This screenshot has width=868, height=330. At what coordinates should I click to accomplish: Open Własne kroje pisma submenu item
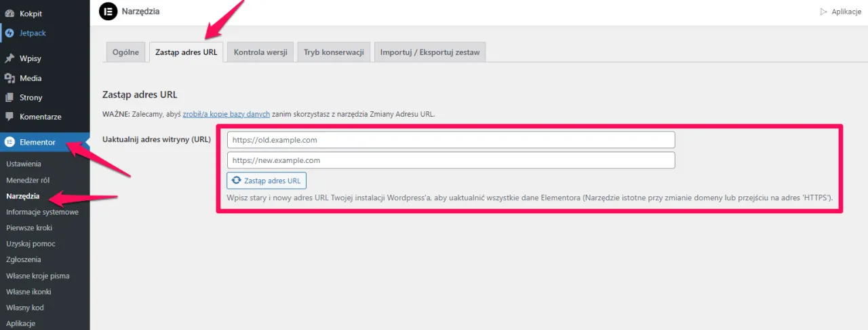(x=37, y=276)
